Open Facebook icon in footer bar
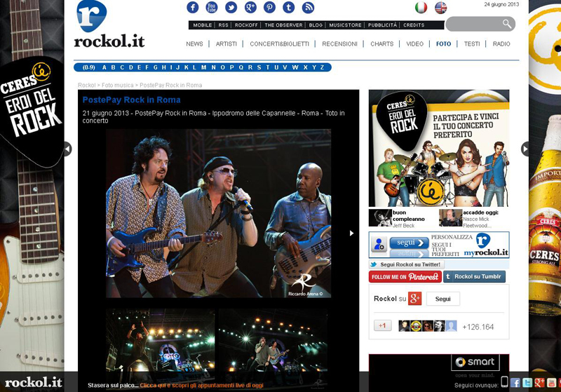 point(515,383)
